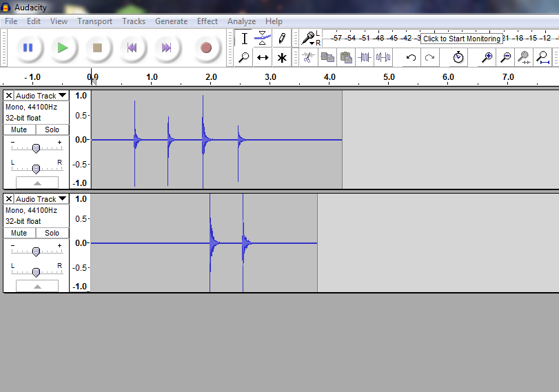
Task: Open the Analyze menu
Action: (241, 21)
